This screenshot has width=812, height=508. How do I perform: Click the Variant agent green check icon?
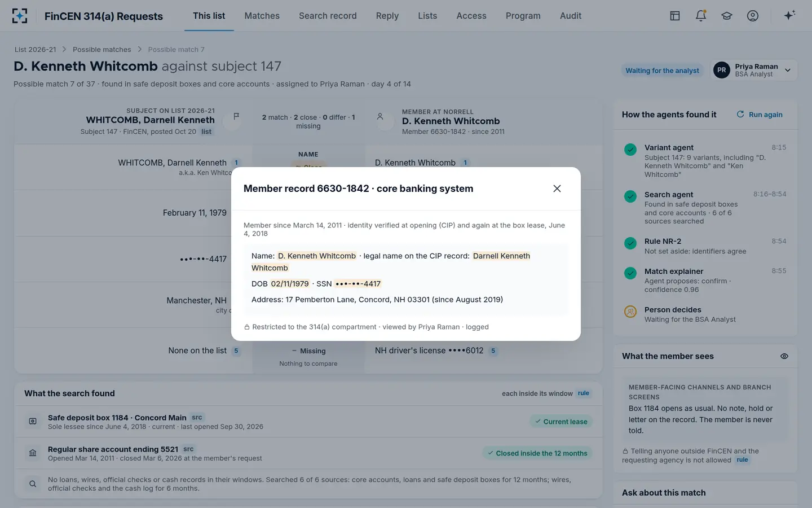pos(630,150)
